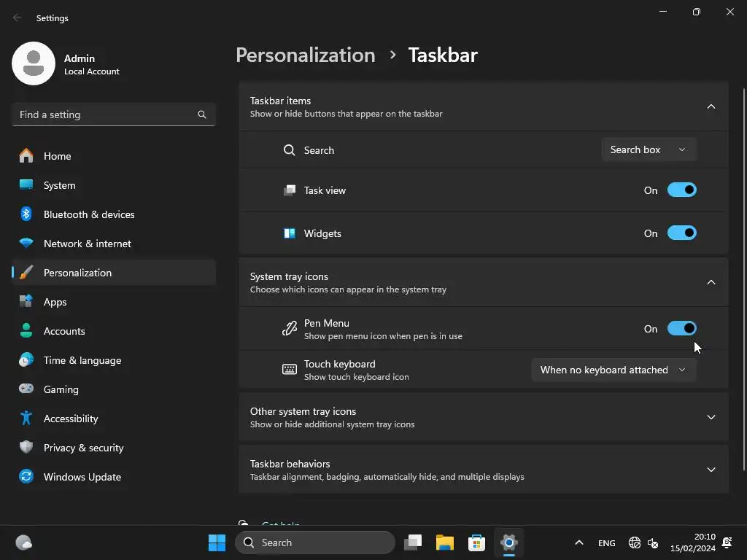Open the Search box dropdown
Screen dimensions: 747x560
tap(649, 149)
